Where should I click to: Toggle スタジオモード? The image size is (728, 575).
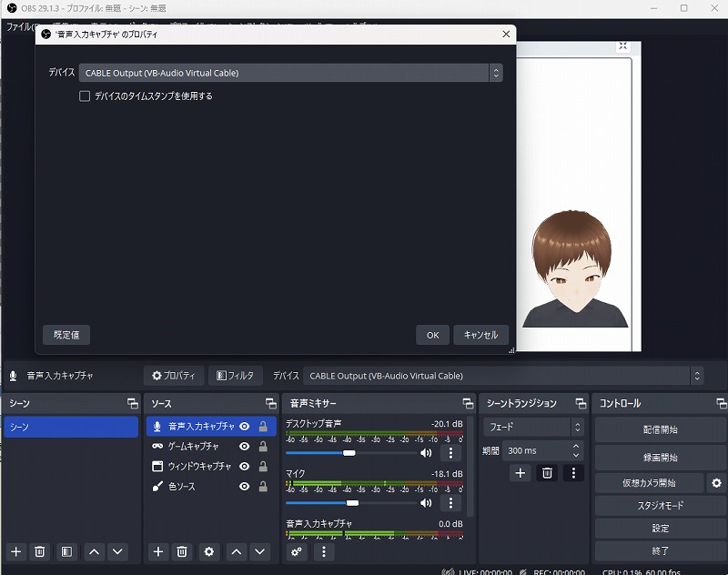pos(661,506)
